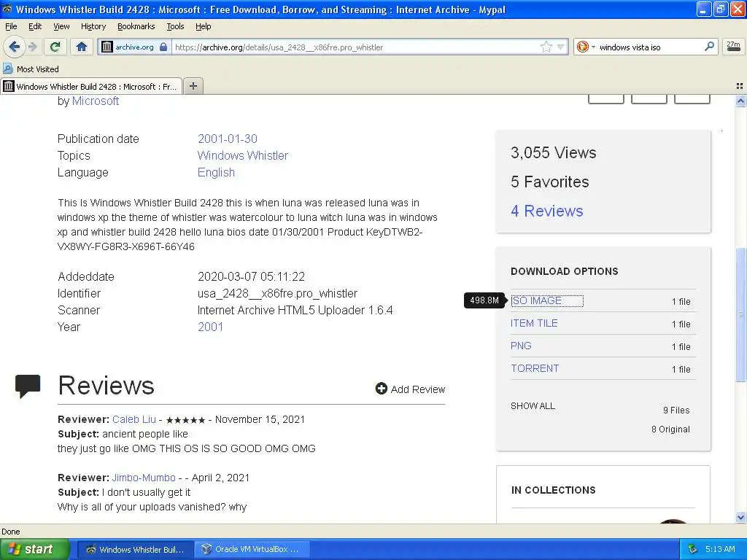This screenshot has height=560, width=747.
Task: Click the 5:13 AM taskbar clock
Action: [x=720, y=549]
